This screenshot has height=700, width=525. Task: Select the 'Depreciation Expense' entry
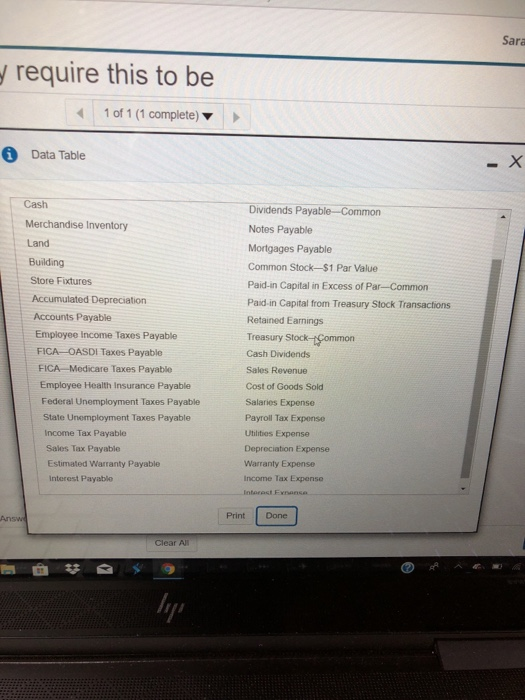[287, 449]
